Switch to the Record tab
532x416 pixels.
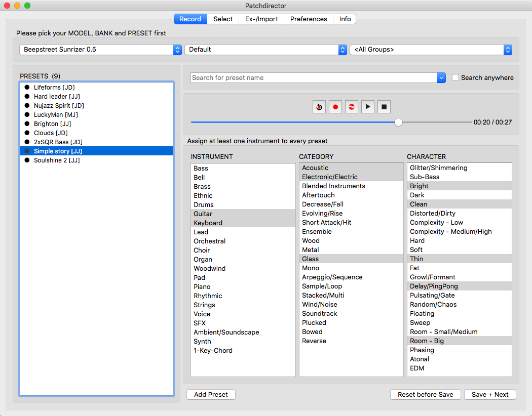(191, 19)
